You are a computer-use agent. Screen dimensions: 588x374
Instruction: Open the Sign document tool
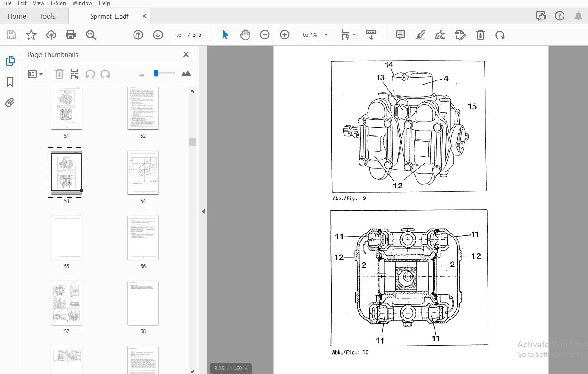440,35
